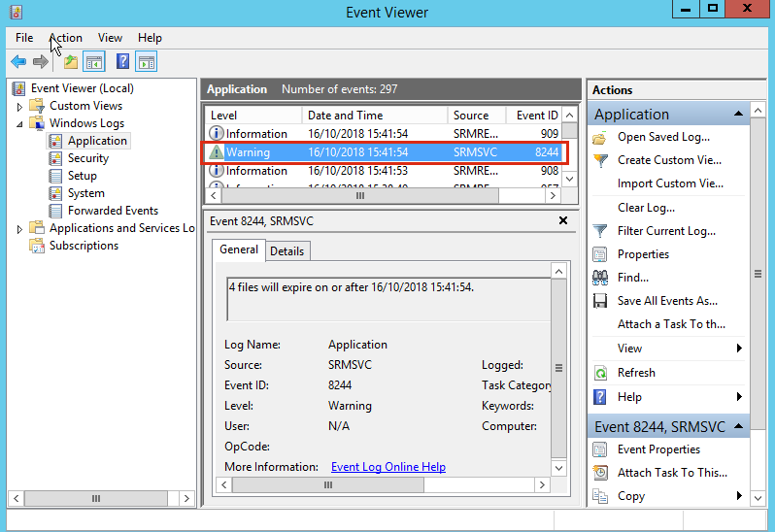Collapse the Event 8244, SRMSVC actions section

point(738,426)
